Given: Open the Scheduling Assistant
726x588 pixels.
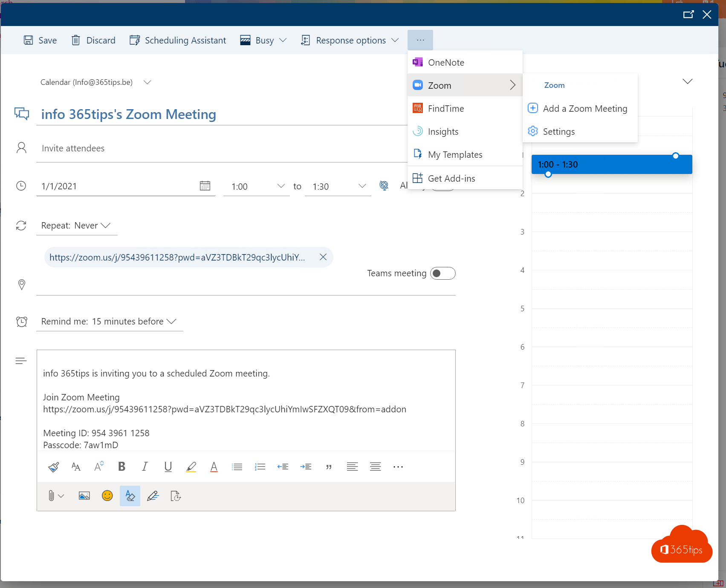Looking at the screenshot, I should tap(178, 40).
